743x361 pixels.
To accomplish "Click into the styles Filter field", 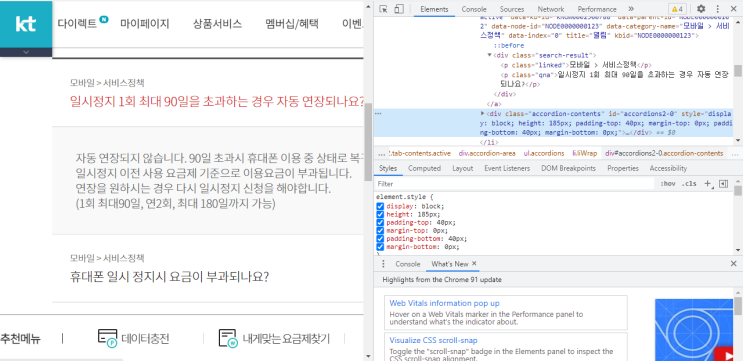I will [x=514, y=184].
